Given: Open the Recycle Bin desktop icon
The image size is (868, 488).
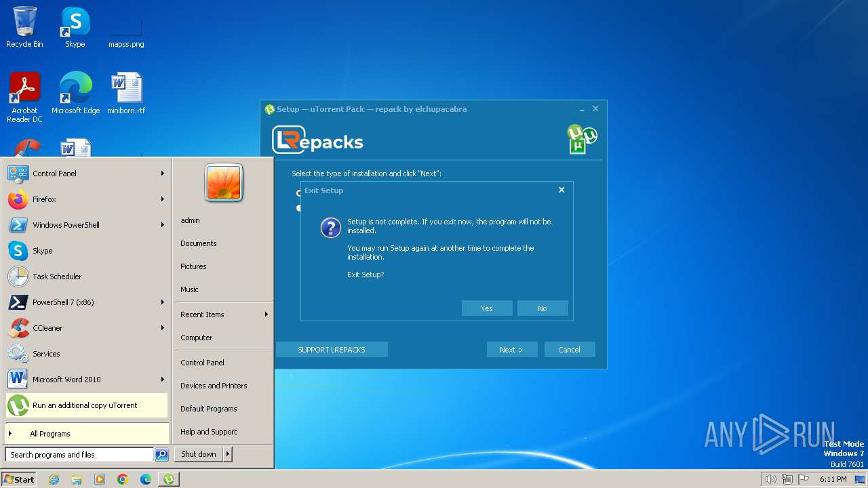Looking at the screenshot, I should click(24, 27).
